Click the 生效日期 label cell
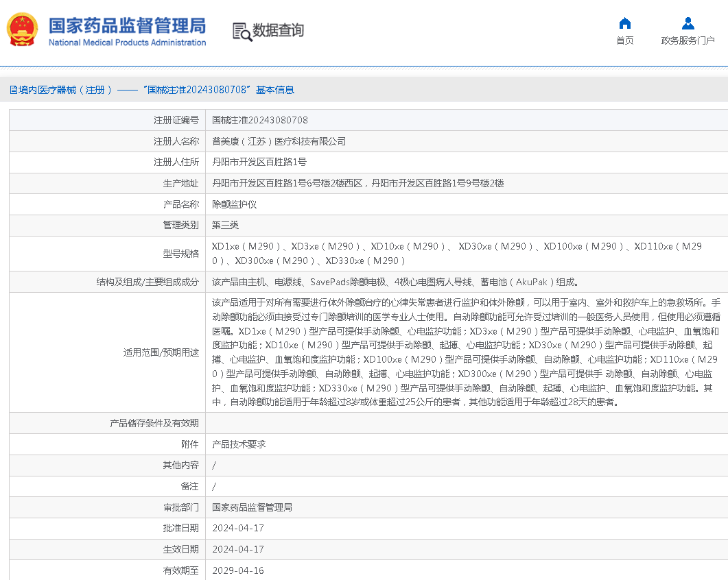The width and height of the screenshot is (728, 580). [108, 549]
